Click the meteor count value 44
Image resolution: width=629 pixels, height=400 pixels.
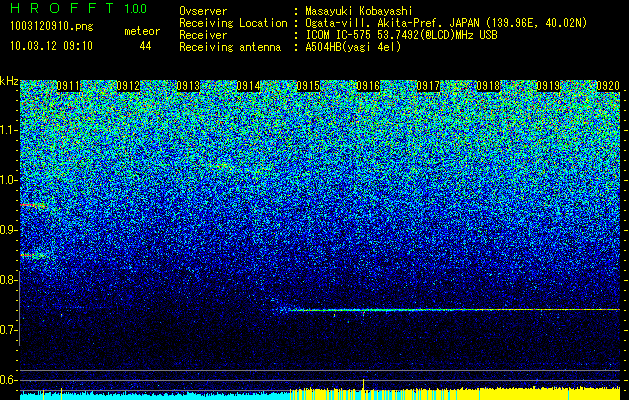[x=145, y=46]
